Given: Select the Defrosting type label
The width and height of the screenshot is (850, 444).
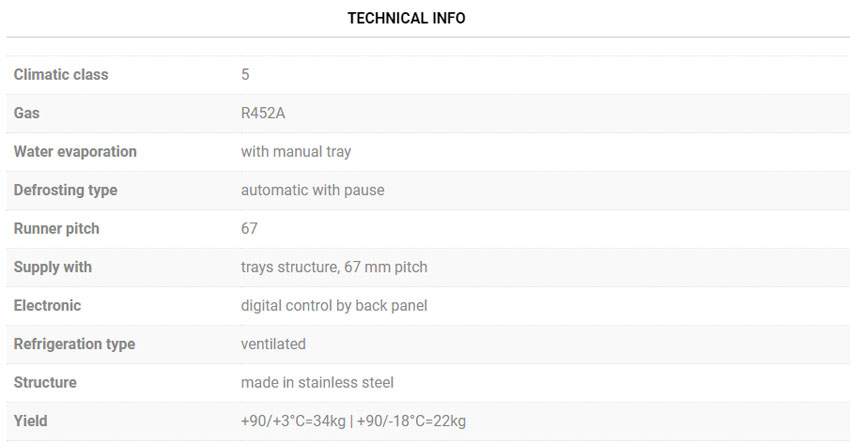Looking at the screenshot, I should [65, 190].
